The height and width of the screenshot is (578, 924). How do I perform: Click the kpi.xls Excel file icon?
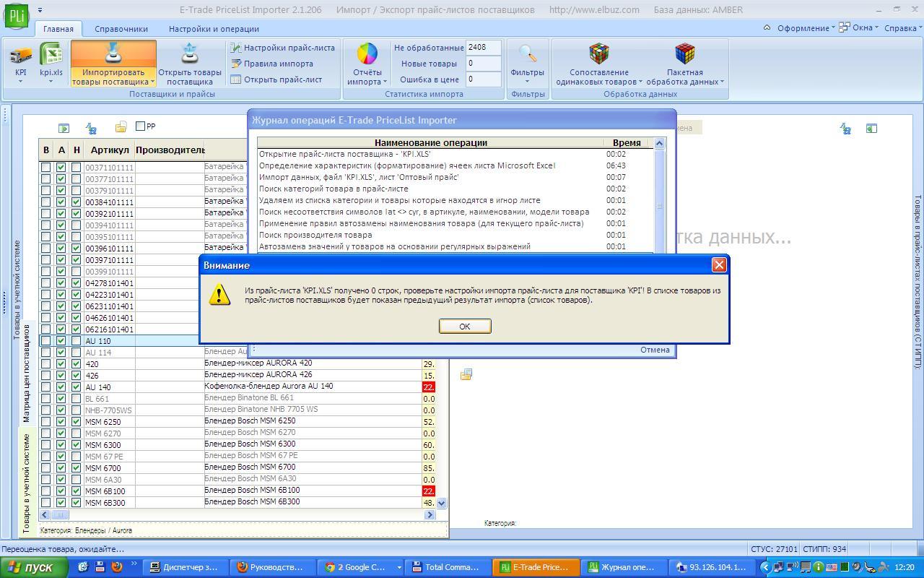pyautogui.click(x=51, y=54)
